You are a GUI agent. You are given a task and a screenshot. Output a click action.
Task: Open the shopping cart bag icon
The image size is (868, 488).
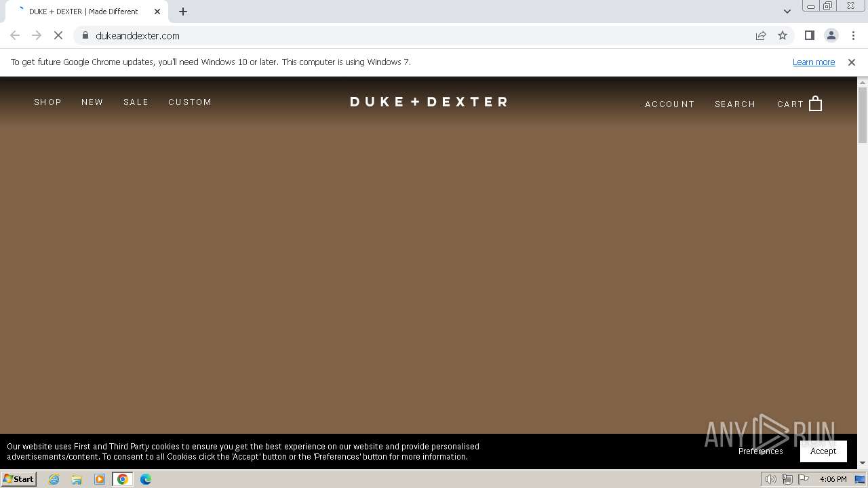[815, 104]
